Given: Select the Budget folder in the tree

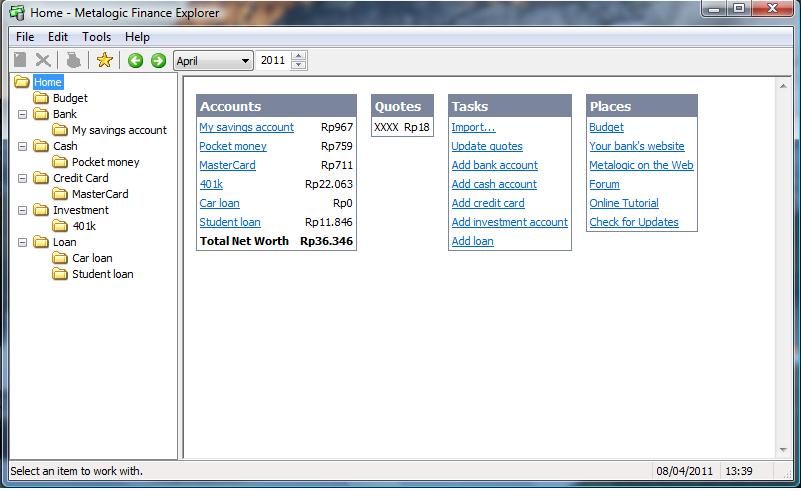Looking at the screenshot, I should (x=69, y=98).
